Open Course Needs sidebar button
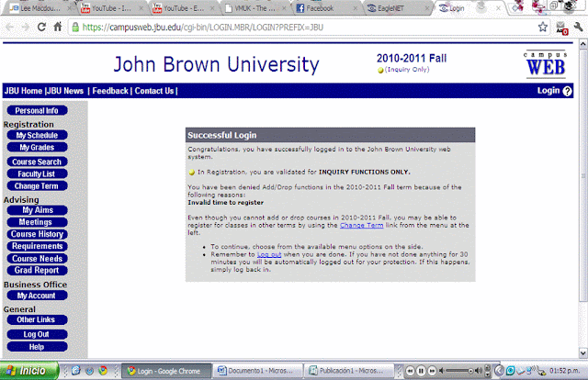This screenshot has height=380, width=588. tap(37, 259)
